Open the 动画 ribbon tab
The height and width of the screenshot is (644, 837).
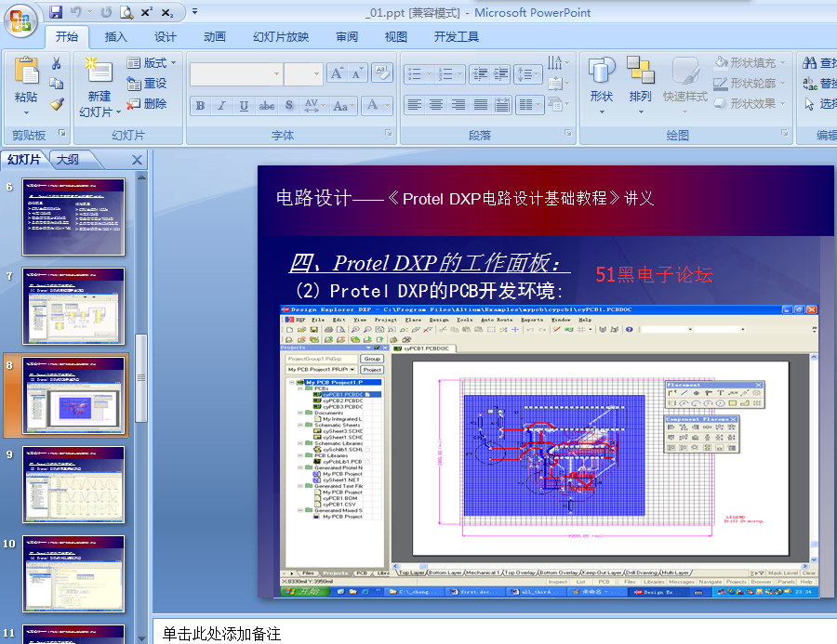[x=215, y=36]
